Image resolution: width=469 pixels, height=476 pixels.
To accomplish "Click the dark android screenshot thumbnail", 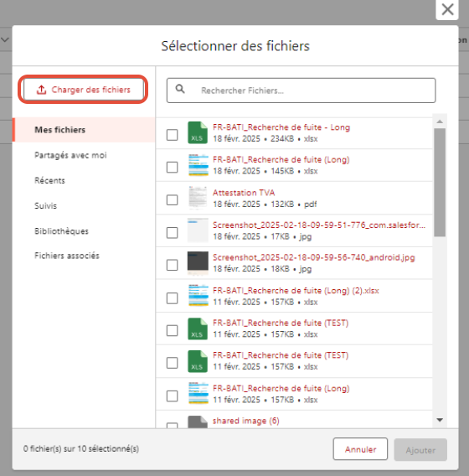I will 198,263.
